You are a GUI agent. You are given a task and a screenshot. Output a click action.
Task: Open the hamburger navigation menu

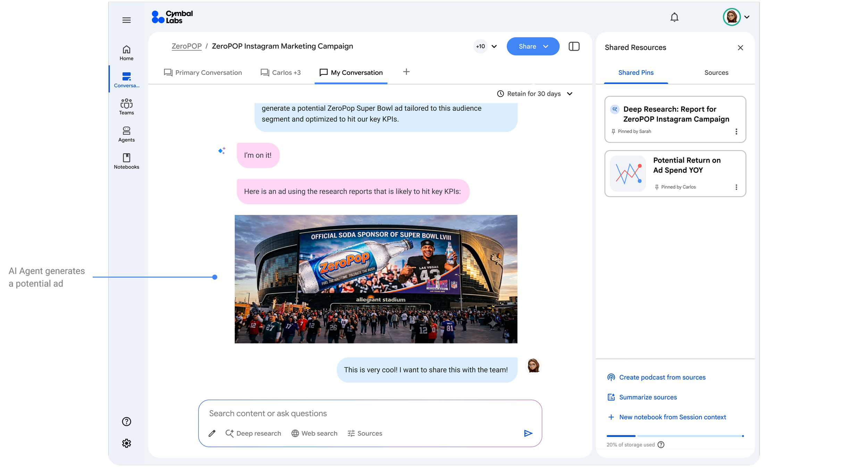click(126, 20)
